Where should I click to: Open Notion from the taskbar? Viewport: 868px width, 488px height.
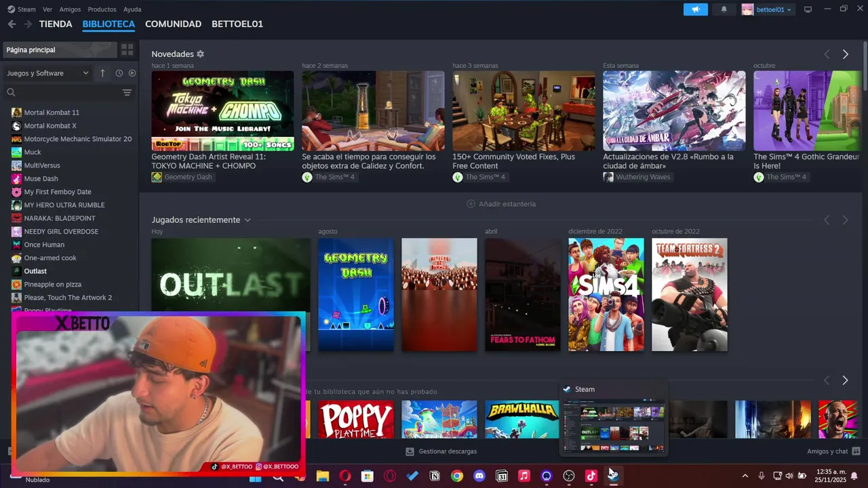coord(435,476)
